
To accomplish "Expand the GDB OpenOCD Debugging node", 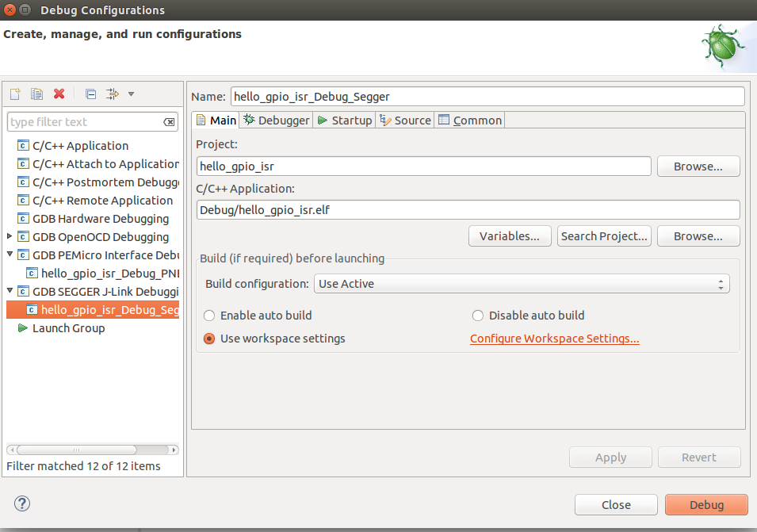I will coord(10,236).
